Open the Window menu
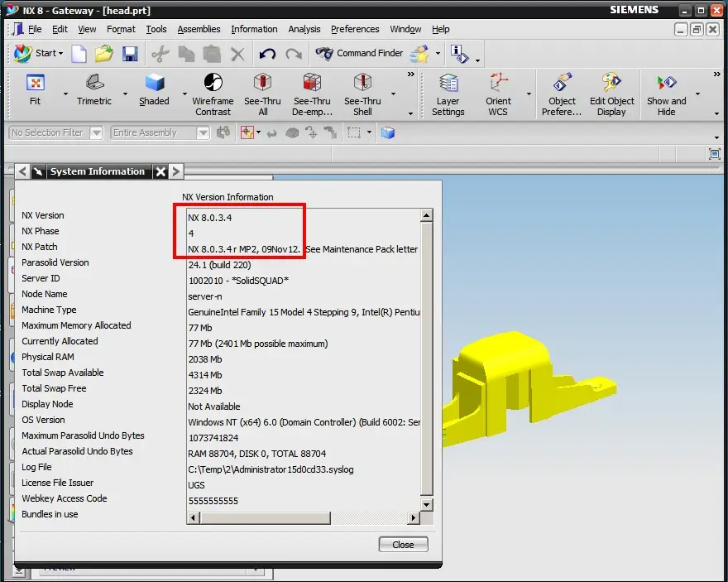 (x=405, y=29)
